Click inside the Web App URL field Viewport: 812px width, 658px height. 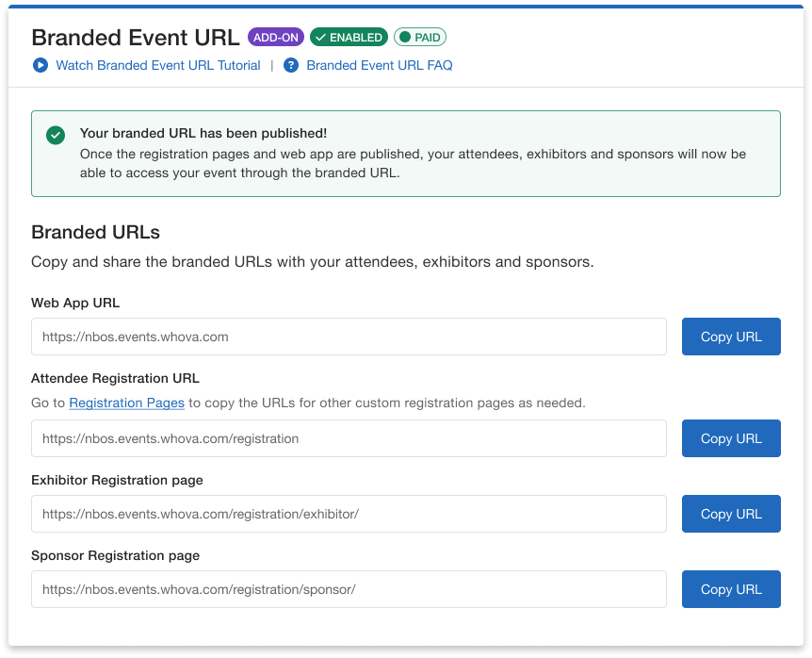[x=349, y=337]
